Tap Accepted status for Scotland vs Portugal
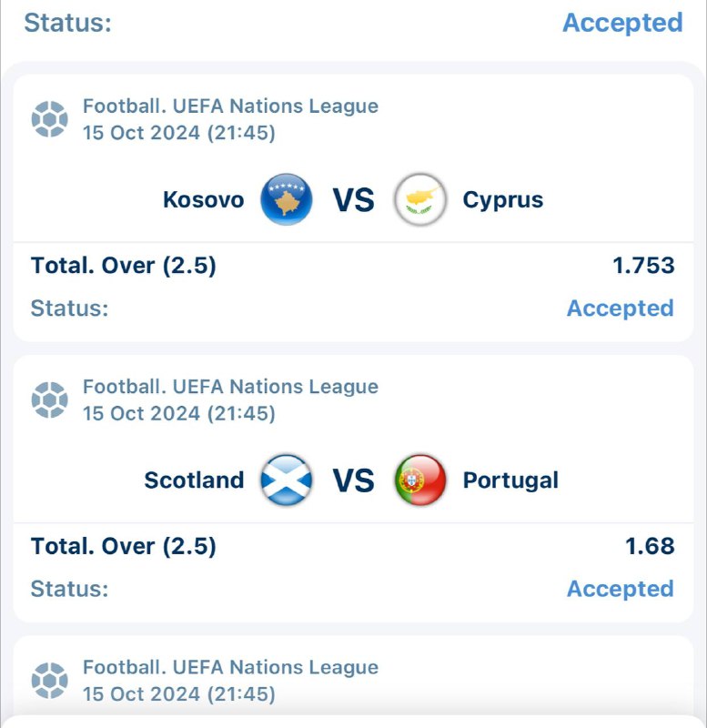707x728 pixels. (620, 589)
